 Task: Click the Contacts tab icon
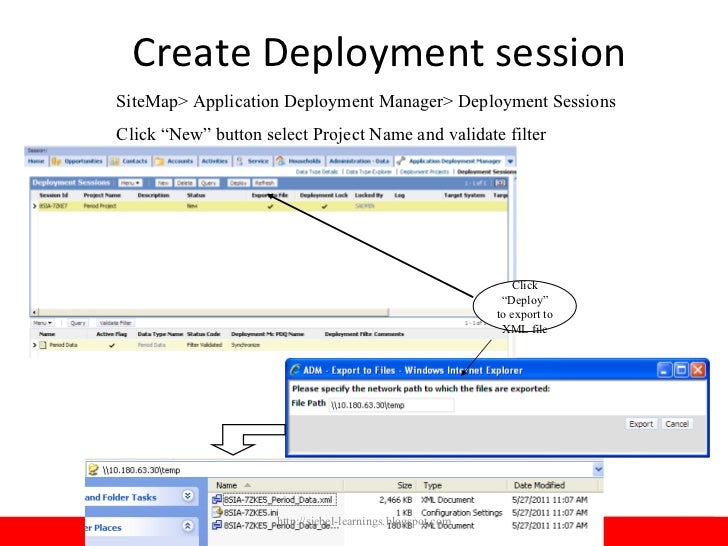[x=114, y=161]
